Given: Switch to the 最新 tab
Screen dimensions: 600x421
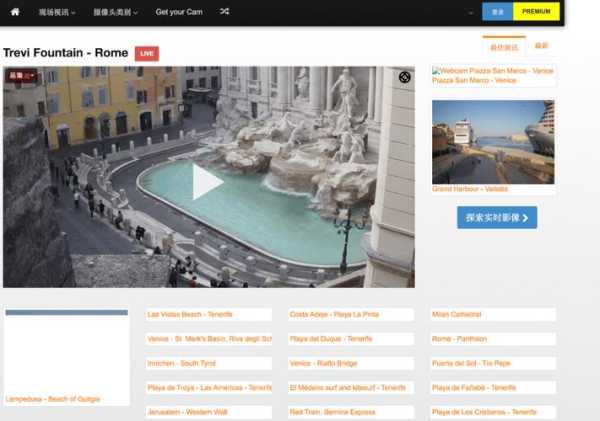Looking at the screenshot, I should tap(541, 46).
